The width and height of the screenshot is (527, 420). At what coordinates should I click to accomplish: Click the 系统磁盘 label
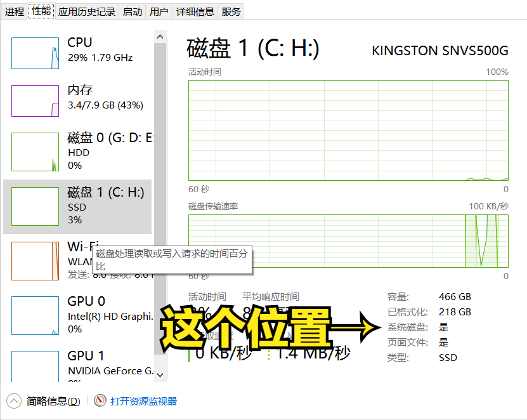click(407, 327)
